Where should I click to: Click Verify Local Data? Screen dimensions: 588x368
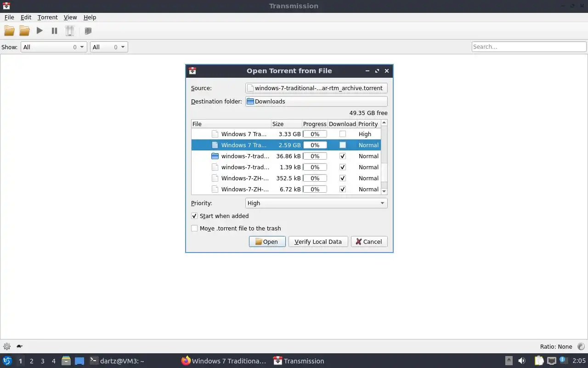[x=318, y=241]
